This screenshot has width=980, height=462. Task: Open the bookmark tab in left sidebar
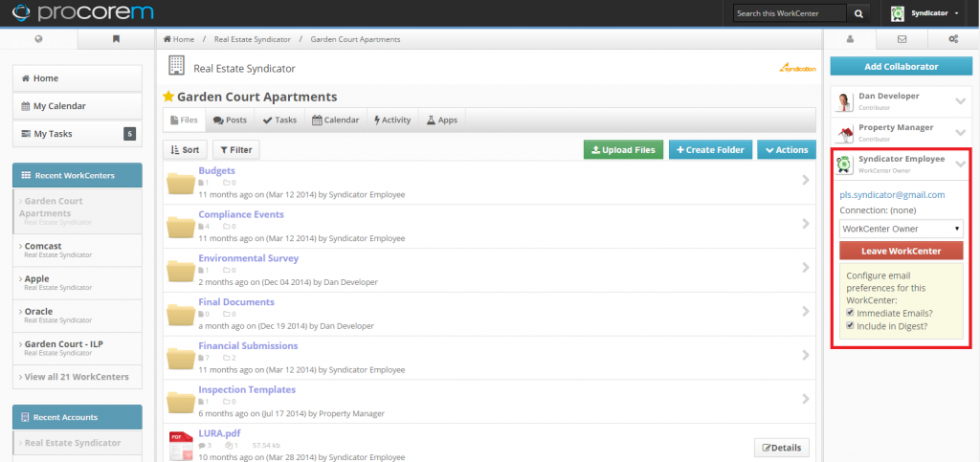point(116,38)
